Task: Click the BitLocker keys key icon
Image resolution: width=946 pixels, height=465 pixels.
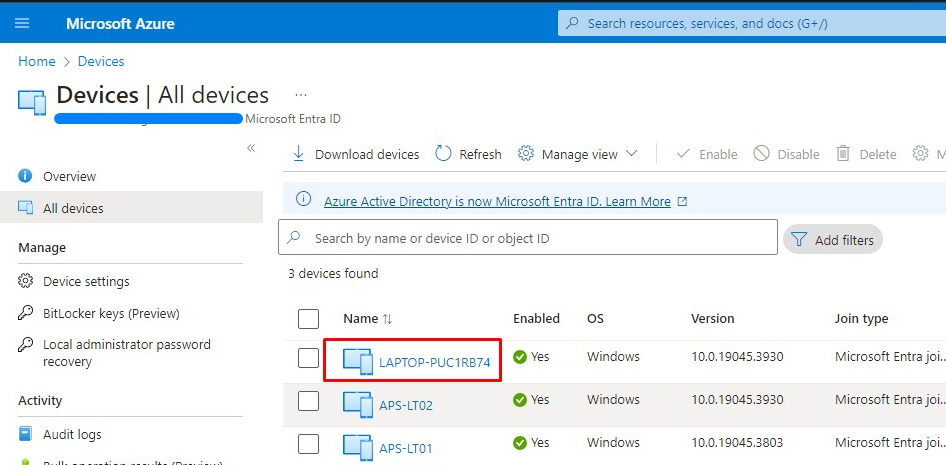Action: 25,313
